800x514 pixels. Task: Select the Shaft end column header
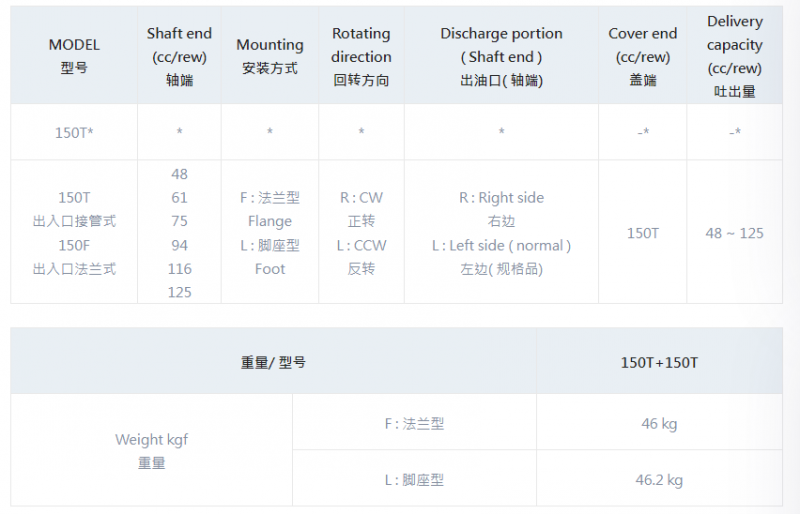click(x=179, y=56)
